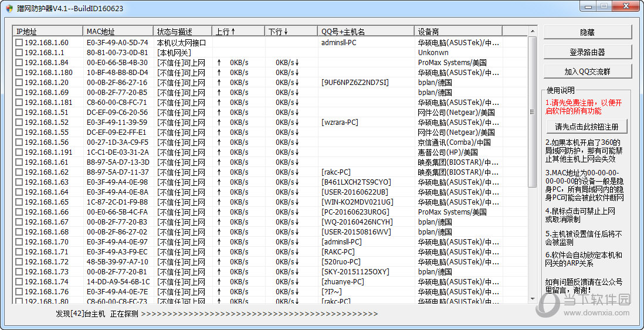This screenshot has width=644, height=330.
Task: Click host name [WIN-KO2MDV021UG]
Action: point(357,202)
